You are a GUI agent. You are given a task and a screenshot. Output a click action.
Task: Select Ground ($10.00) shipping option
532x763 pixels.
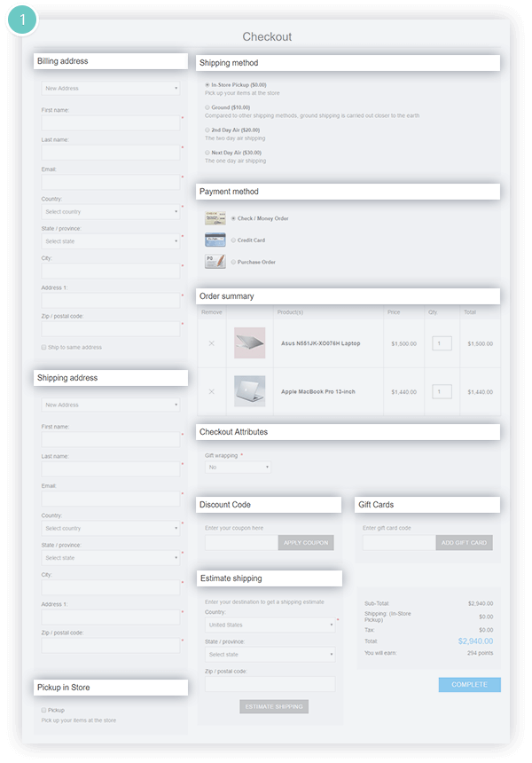[x=207, y=107]
